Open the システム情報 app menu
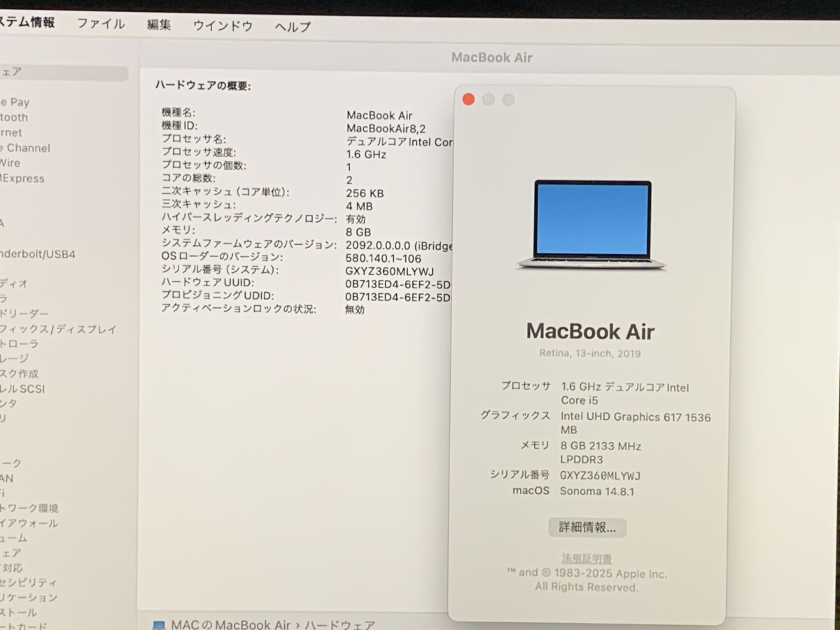Screen dimensions: 840x630 coord(27,22)
